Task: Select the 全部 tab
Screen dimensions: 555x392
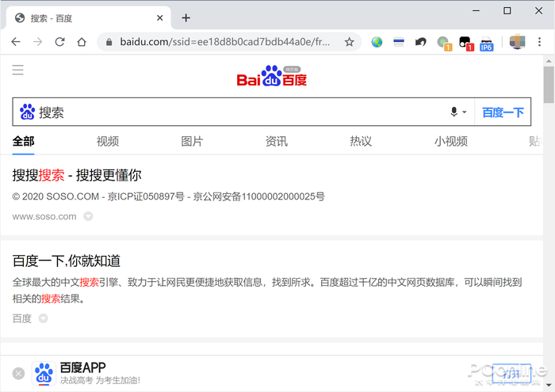Action: pos(23,142)
